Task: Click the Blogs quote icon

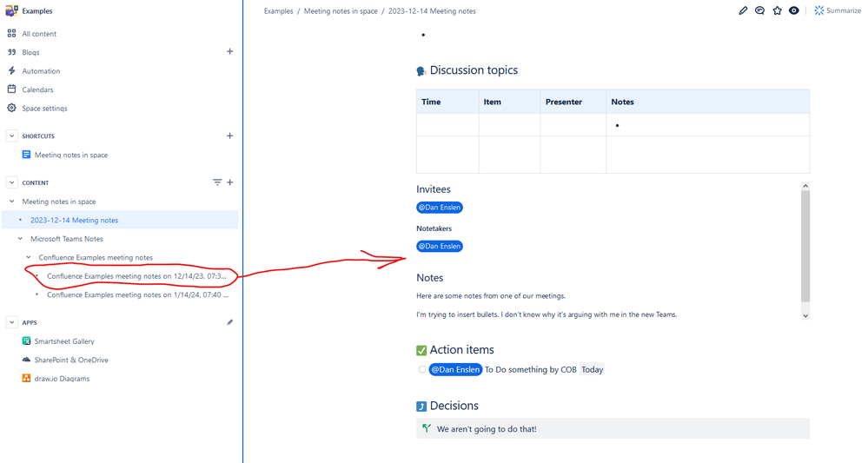Action: [x=11, y=52]
